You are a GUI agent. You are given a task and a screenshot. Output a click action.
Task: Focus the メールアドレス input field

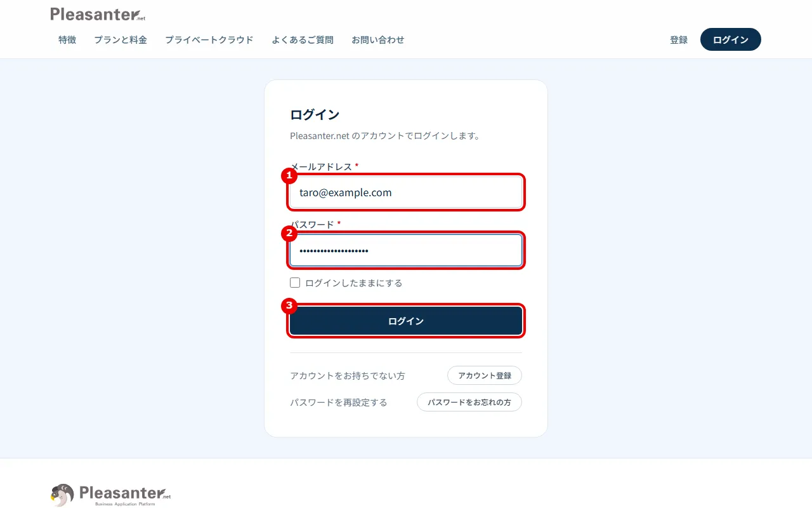click(x=406, y=192)
